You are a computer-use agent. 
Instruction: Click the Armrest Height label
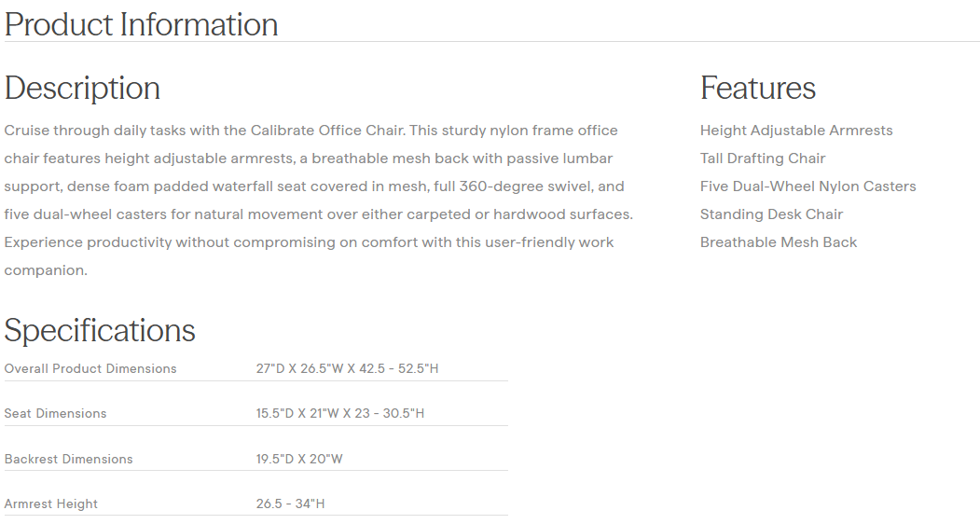[50, 503]
